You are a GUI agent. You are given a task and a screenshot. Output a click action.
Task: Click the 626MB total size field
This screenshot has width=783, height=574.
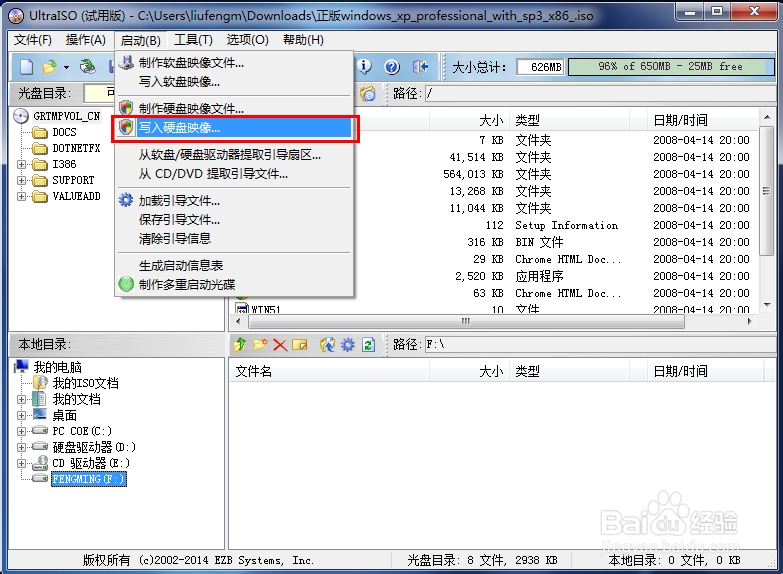point(540,66)
